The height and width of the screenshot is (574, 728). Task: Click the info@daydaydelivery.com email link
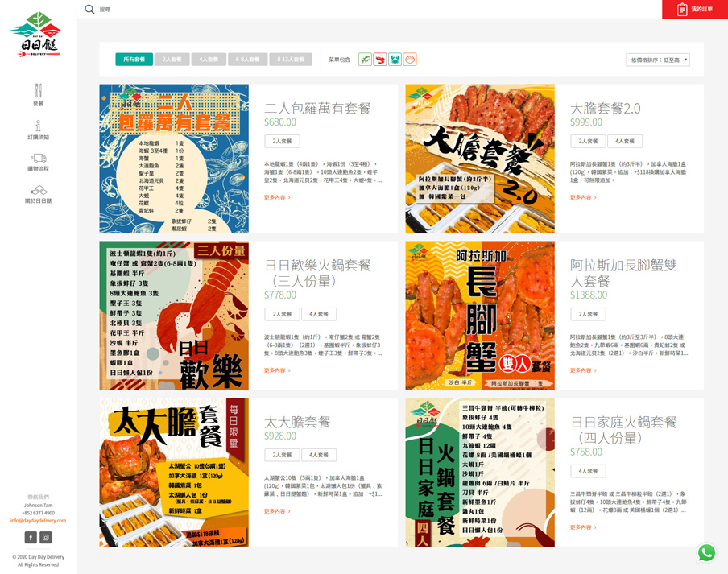click(38, 521)
